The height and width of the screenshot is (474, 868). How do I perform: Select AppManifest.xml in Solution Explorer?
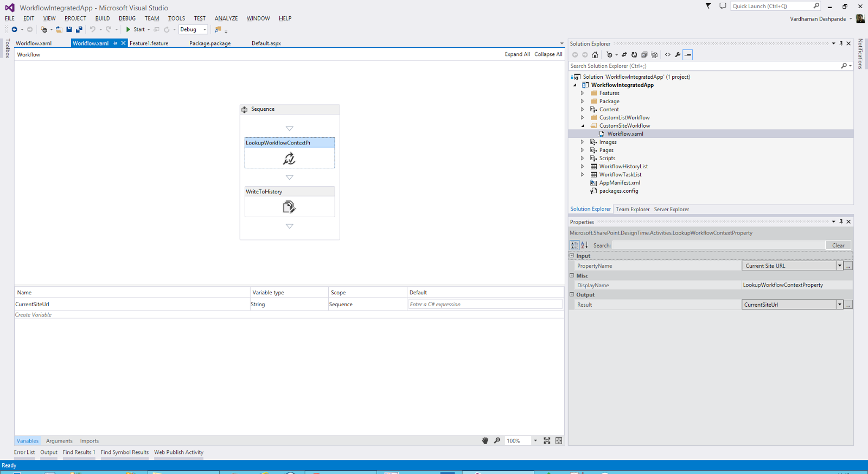[x=619, y=183]
